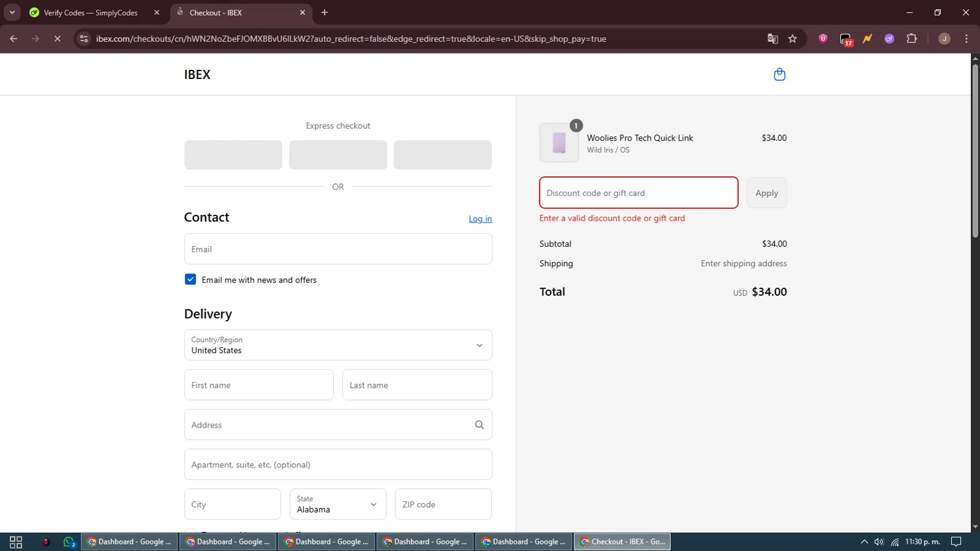The height and width of the screenshot is (551, 980).
Task: Open Windows Task View icon
Action: (16, 542)
